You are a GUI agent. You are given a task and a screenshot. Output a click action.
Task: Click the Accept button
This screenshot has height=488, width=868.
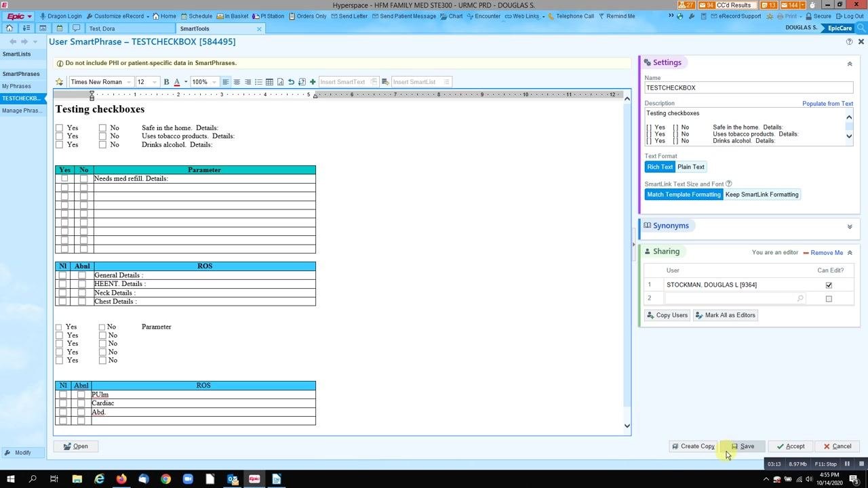pos(791,446)
